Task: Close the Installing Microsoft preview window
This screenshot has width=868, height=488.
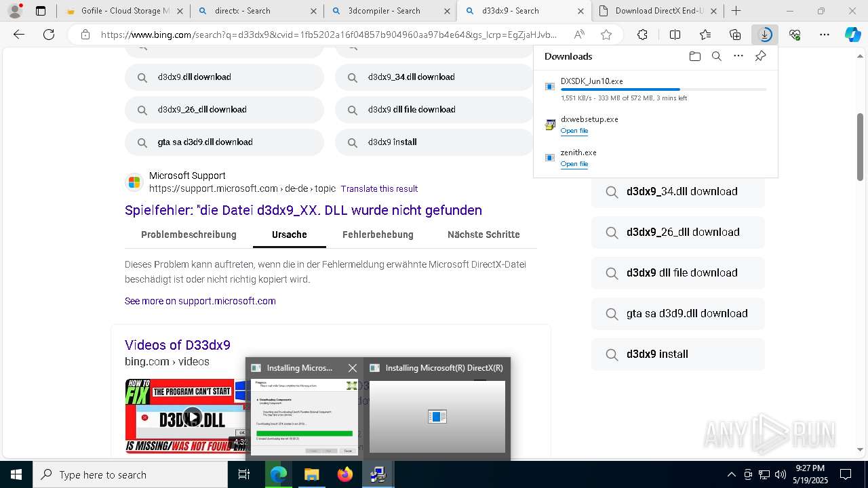Action: coord(352,368)
